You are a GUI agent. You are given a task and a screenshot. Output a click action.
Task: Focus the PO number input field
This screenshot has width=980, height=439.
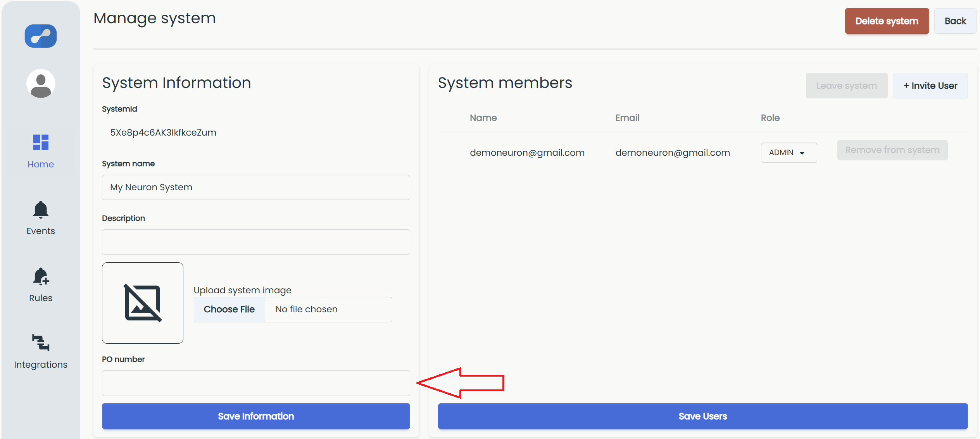(256, 383)
